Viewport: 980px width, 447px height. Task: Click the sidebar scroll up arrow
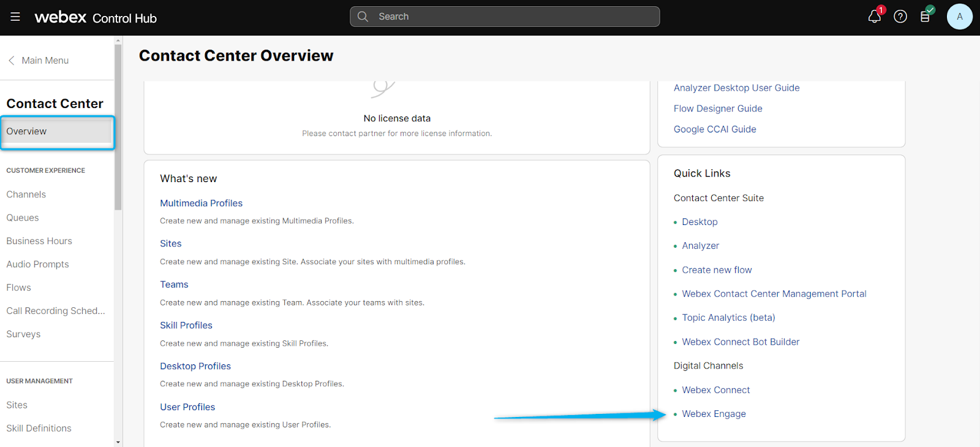tap(118, 40)
